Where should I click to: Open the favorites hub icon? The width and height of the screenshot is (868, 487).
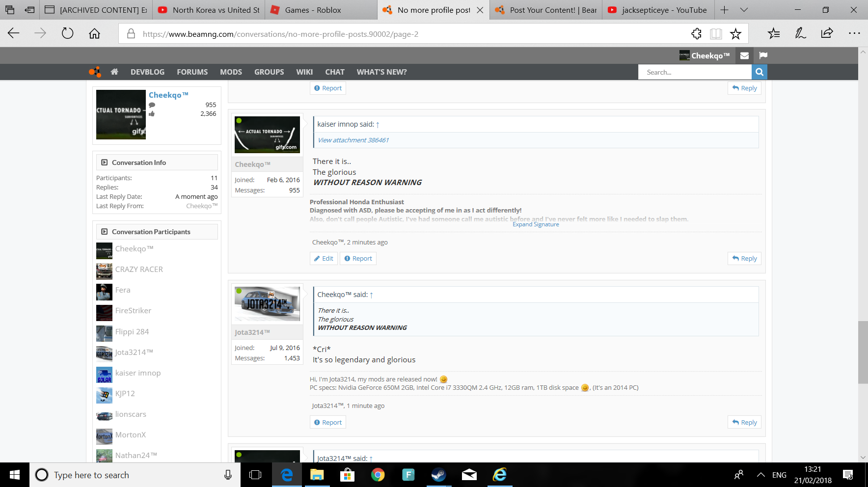pos(774,33)
